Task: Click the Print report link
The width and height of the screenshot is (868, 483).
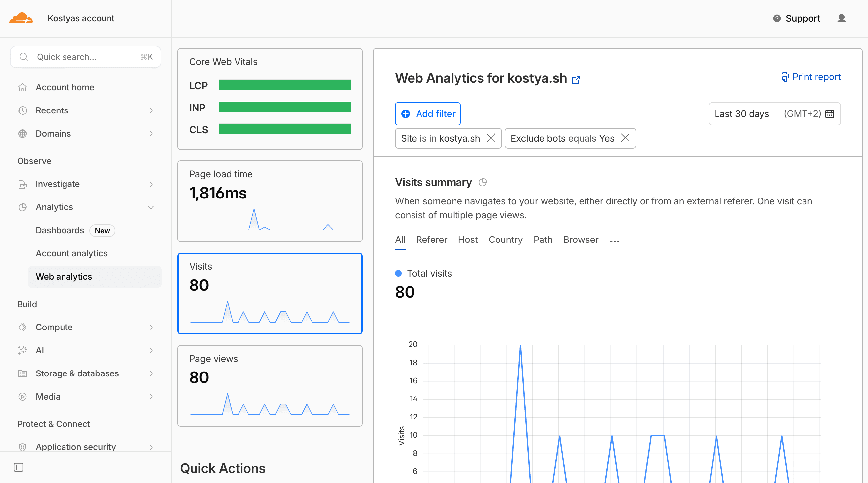Action: point(810,77)
